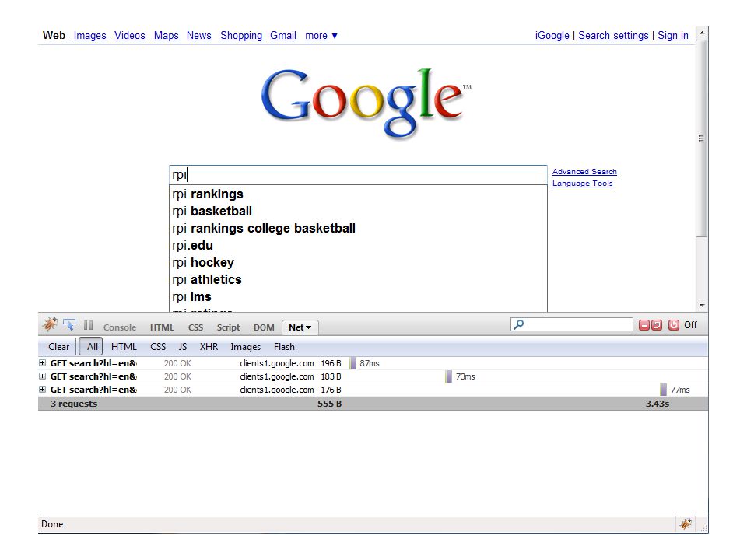Screen dimensions: 747x560
Task: Expand the GET request of 183 B
Action: coord(42,376)
